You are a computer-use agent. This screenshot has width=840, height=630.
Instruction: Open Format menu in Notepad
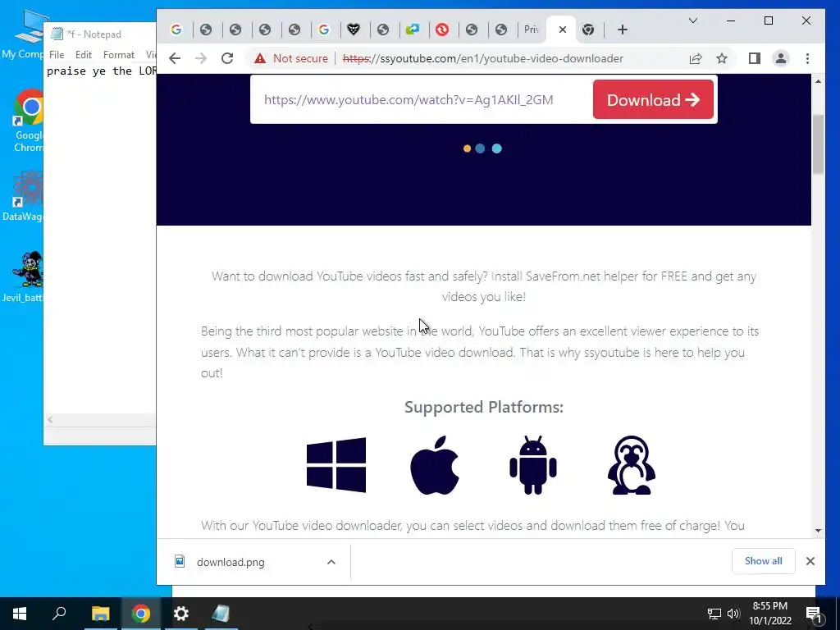(x=119, y=55)
